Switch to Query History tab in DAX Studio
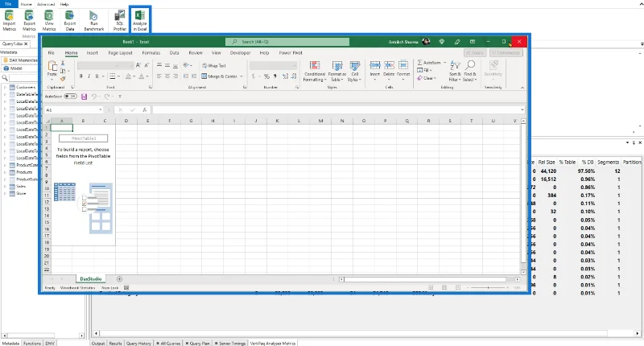Viewport: 644px width, 346px height. coord(137,343)
